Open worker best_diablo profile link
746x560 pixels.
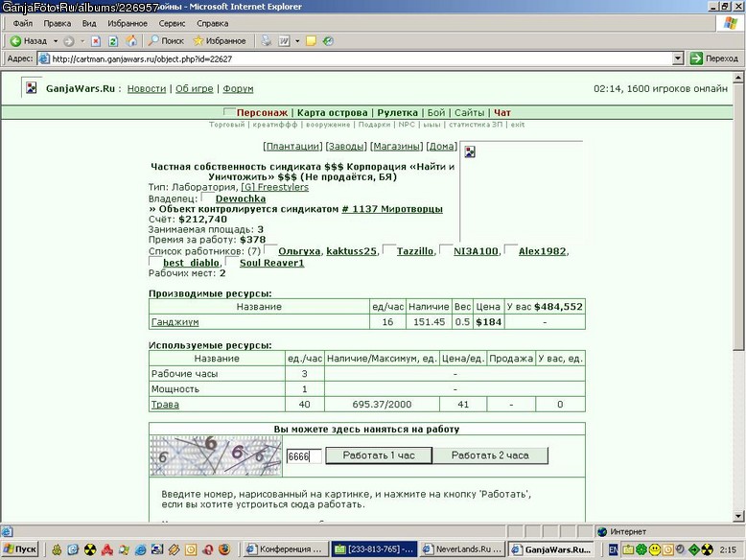191,263
